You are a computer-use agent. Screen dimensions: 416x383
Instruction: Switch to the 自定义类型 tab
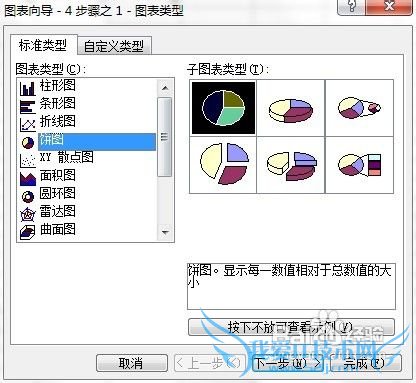[114, 46]
